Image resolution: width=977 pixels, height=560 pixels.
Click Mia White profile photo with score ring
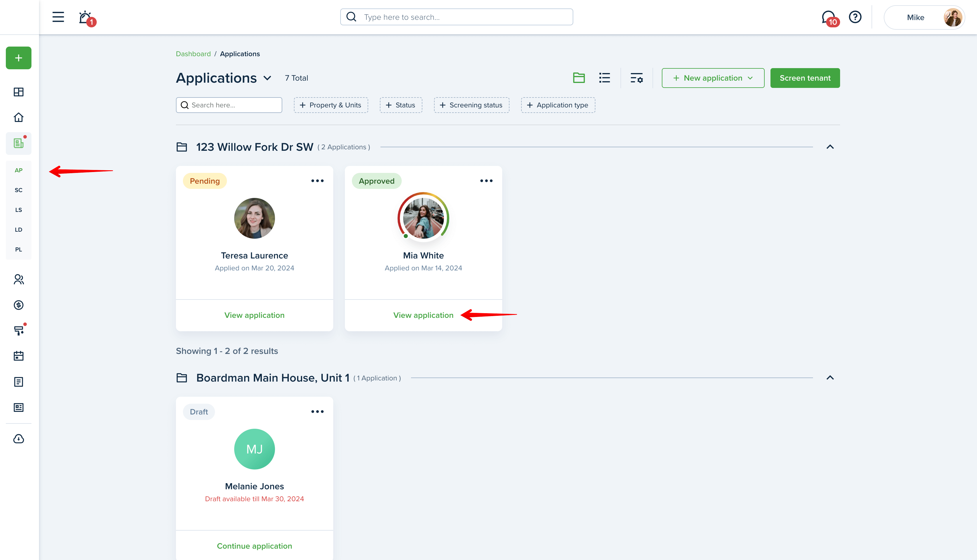point(423,218)
